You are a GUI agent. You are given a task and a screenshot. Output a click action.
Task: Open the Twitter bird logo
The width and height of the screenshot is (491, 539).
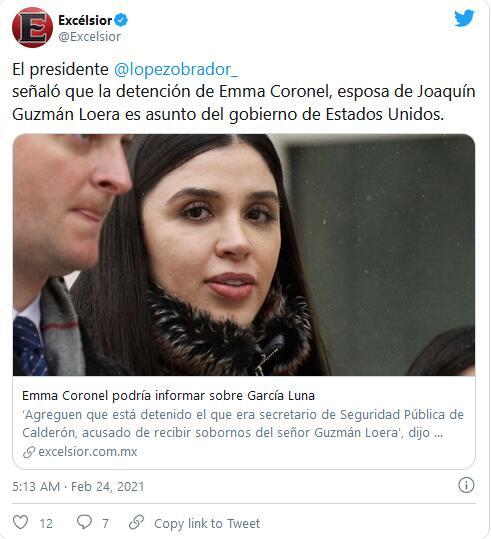coord(464,18)
